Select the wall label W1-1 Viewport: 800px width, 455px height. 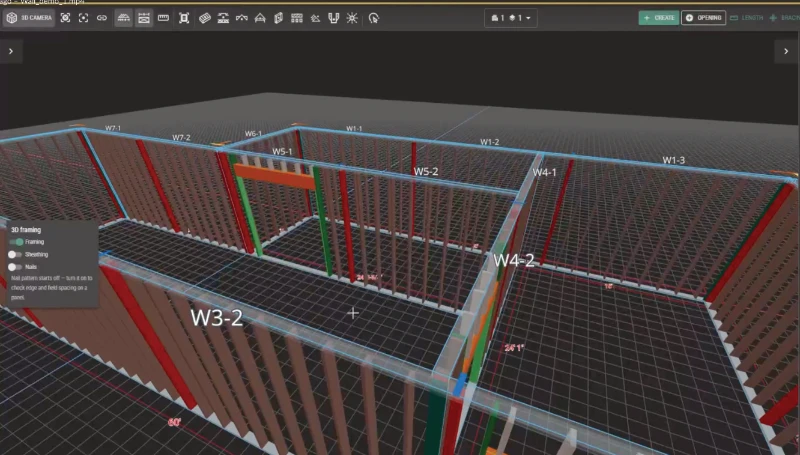click(354, 129)
